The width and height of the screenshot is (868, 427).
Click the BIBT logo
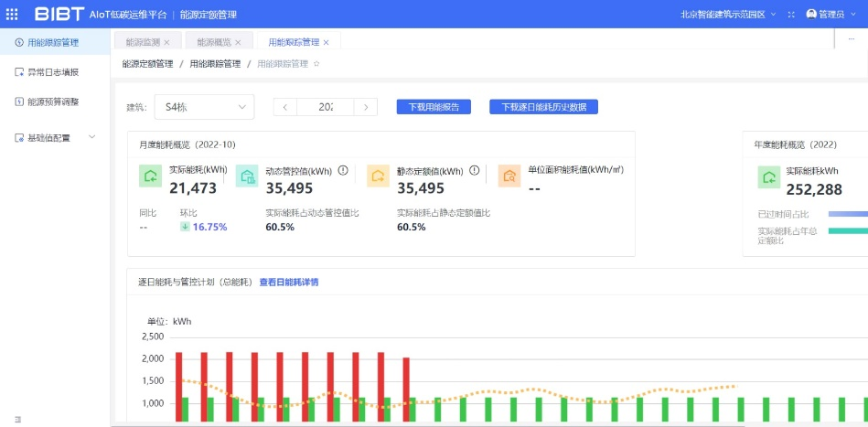point(59,15)
